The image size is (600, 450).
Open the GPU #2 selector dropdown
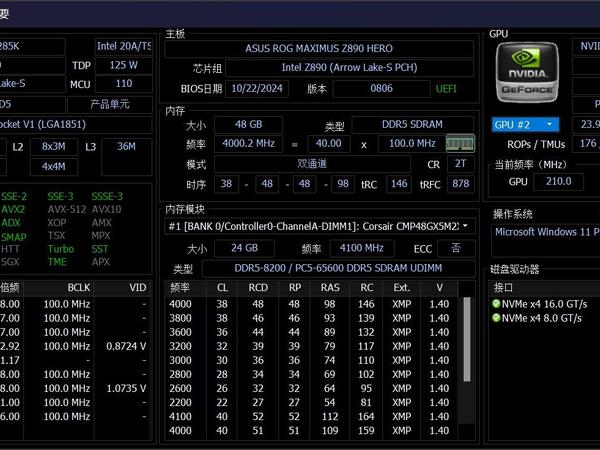pyautogui.click(x=525, y=125)
